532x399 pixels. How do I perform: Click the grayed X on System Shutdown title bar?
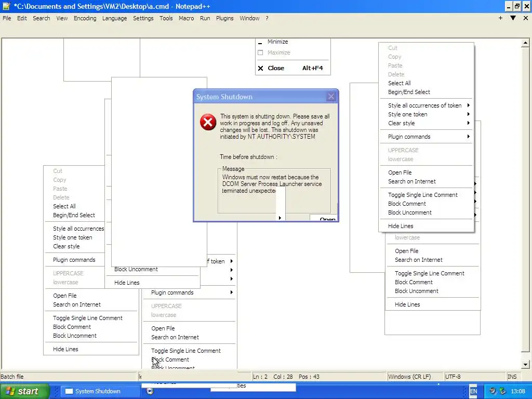point(331,97)
